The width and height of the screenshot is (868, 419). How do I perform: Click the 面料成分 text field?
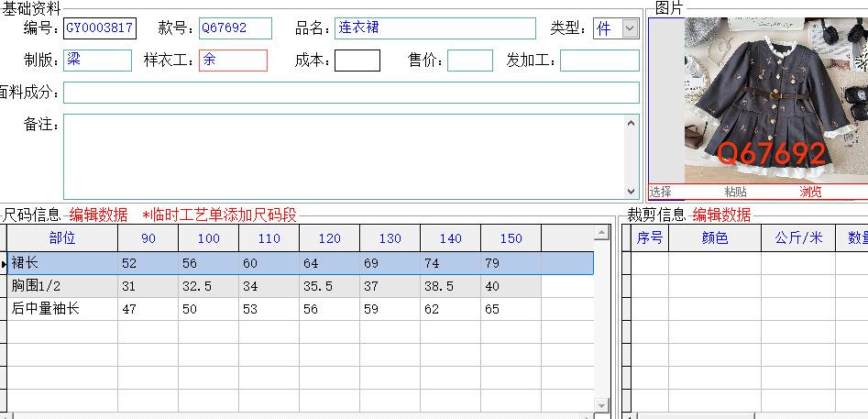pyautogui.click(x=351, y=93)
